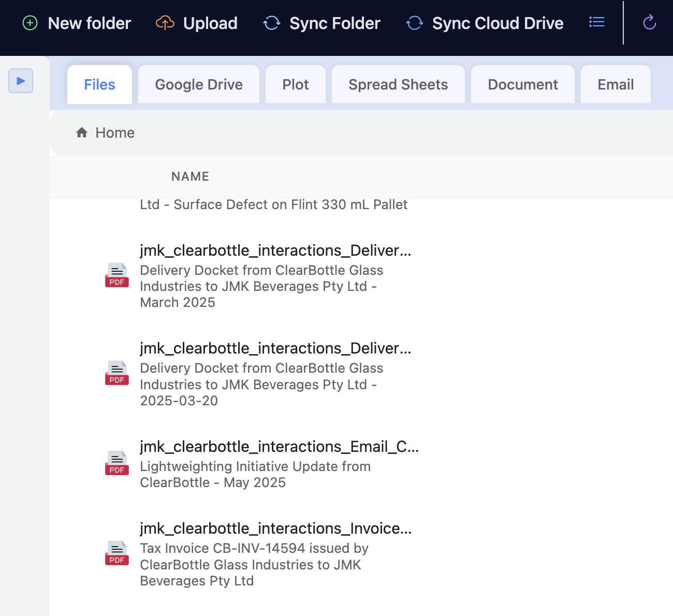Click the orange Upload cloud icon
The width and height of the screenshot is (673, 616).
click(165, 23)
